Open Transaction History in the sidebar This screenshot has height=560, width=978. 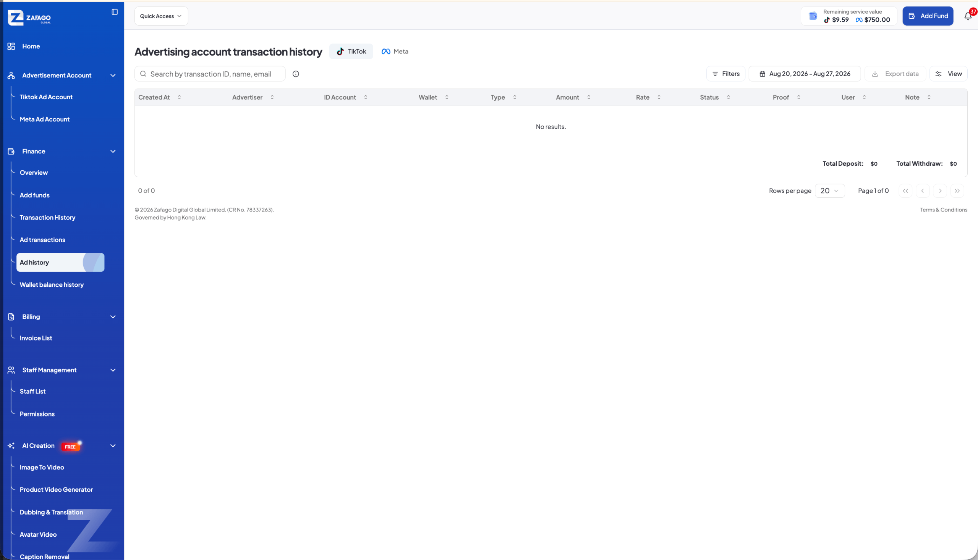click(x=47, y=218)
